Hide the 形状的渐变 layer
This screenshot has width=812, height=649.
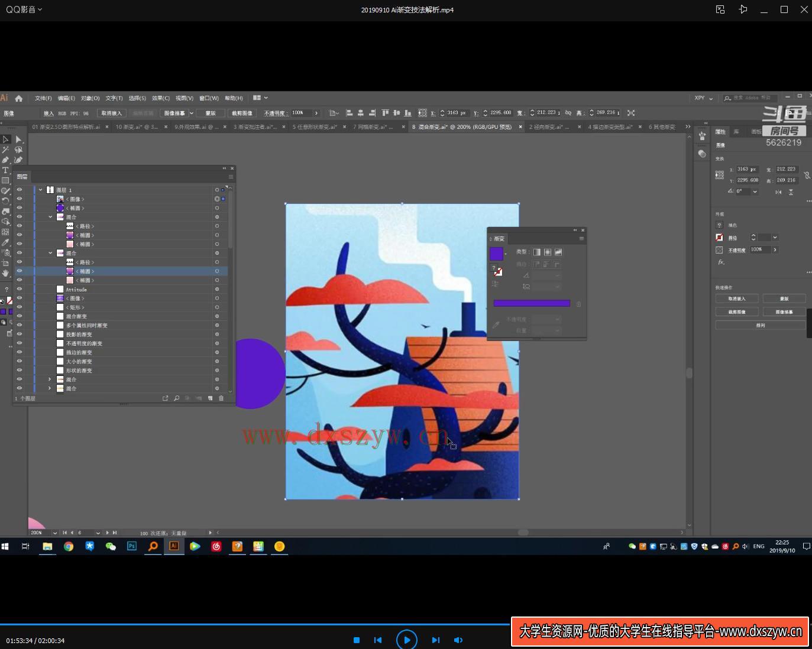(20, 370)
